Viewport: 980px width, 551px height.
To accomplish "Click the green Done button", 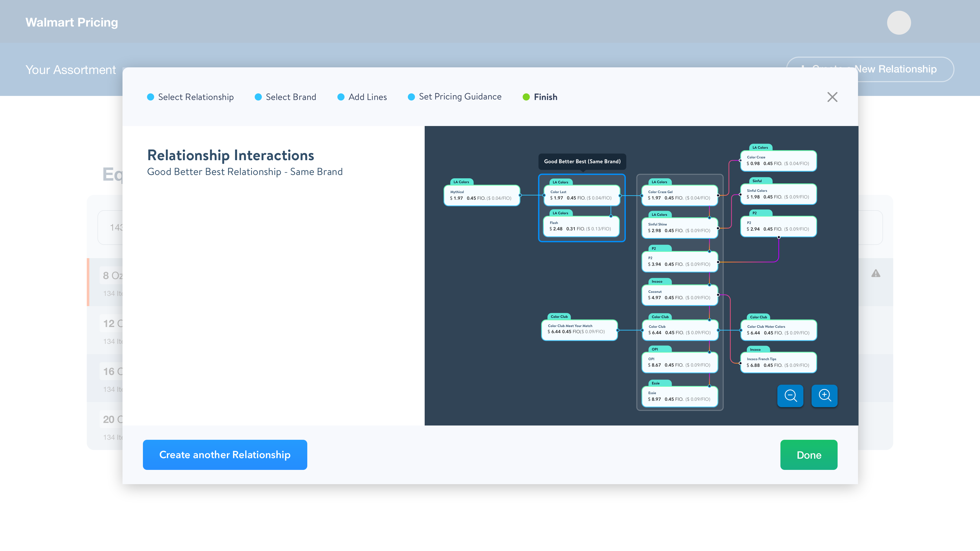I will point(809,455).
